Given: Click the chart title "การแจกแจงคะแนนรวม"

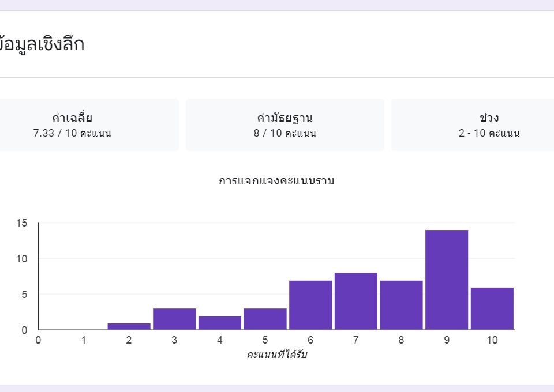Looking at the screenshot, I should 276,181.
